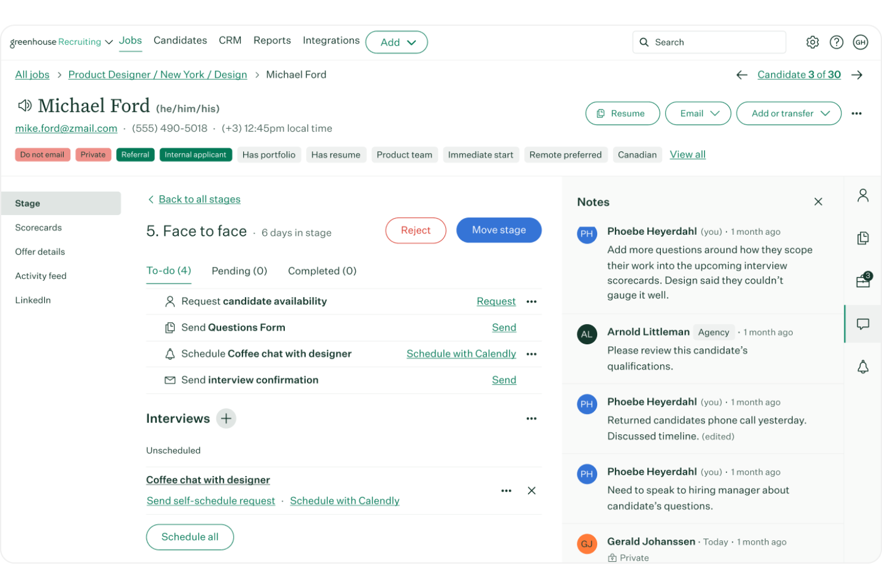Open the notifications bell in the right sidebar
The height and width of the screenshot is (588, 882).
(x=862, y=366)
